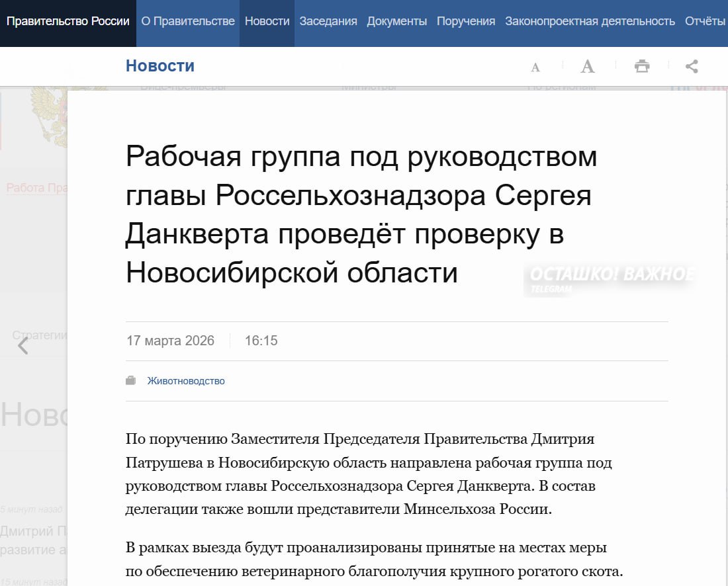Open the Отчёты menu item

point(705,21)
